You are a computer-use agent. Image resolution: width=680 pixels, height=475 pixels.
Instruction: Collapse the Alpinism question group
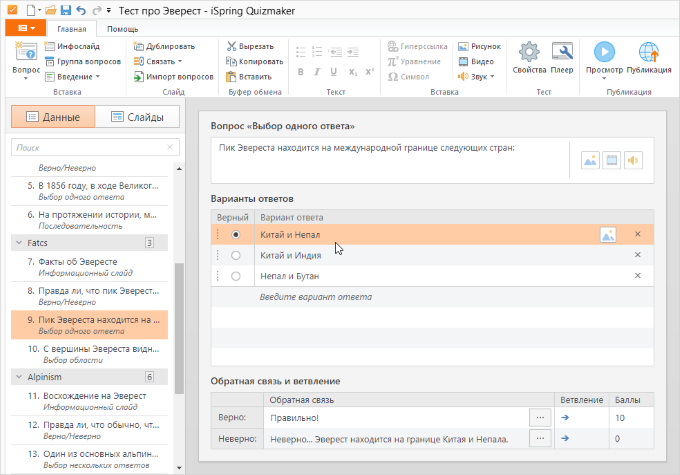coord(19,377)
